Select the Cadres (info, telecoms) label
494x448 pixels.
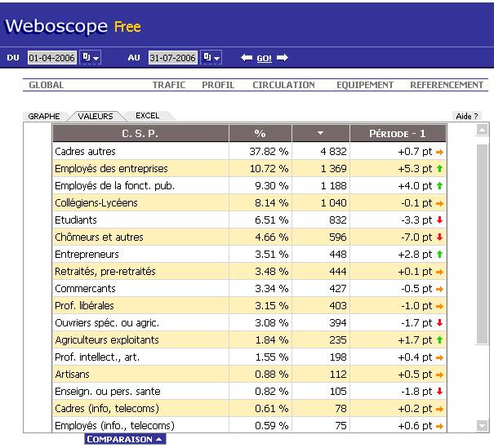coord(107,409)
